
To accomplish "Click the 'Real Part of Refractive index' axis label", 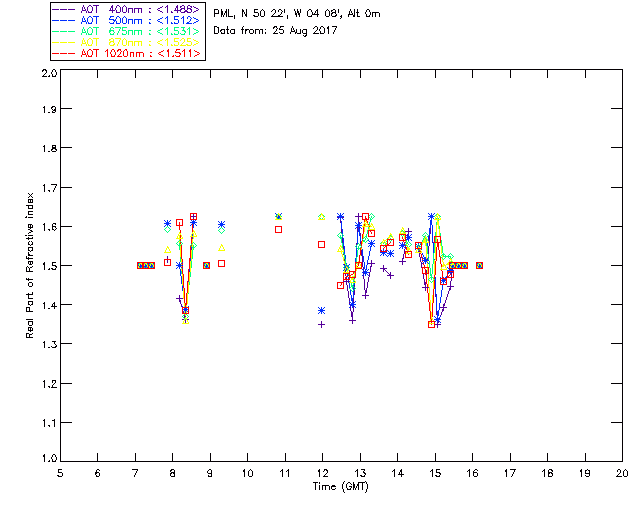I will pyautogui.click(x=29, y=265).
